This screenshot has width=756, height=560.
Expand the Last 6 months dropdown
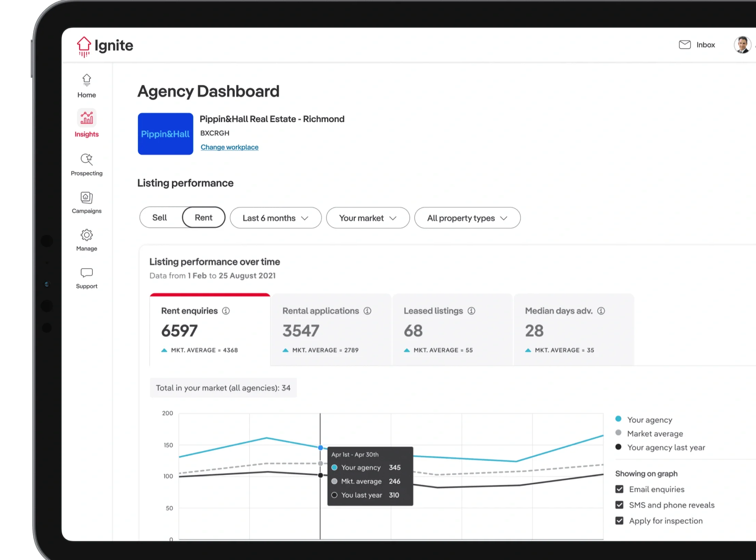click(275, 218)
